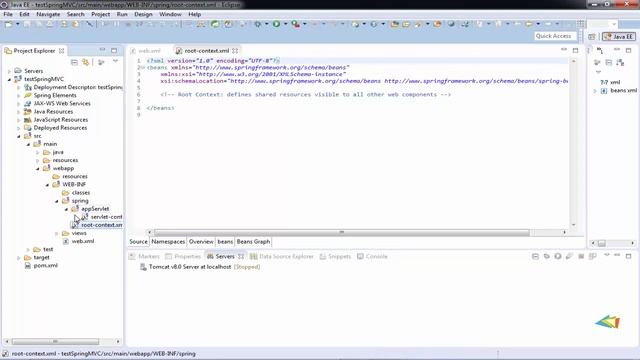640x360 pixels.
Task: Click the Tomcat server icon in Servers view
Action: [x=143, y=267]
